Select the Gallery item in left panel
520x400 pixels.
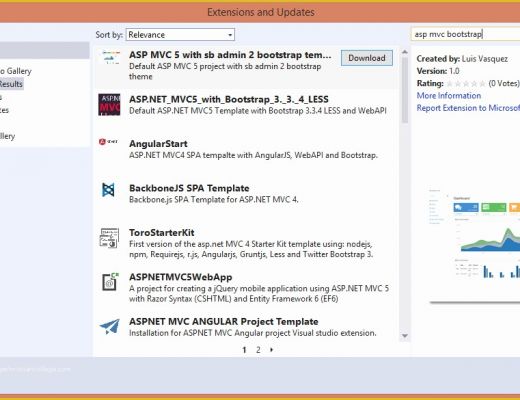[16, 71]
